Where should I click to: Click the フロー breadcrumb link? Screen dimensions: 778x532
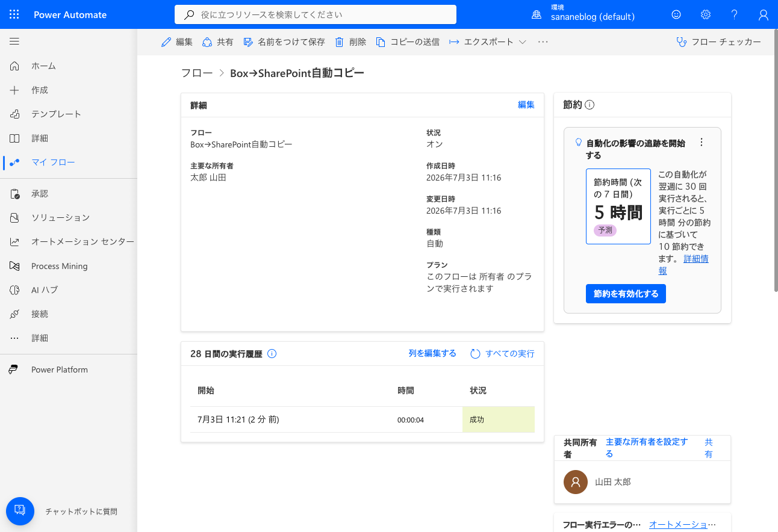coord(197,73)
